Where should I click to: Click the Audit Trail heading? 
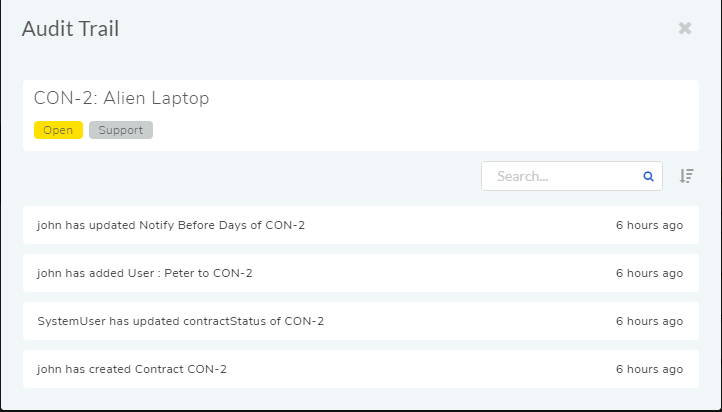click(70, 29)
